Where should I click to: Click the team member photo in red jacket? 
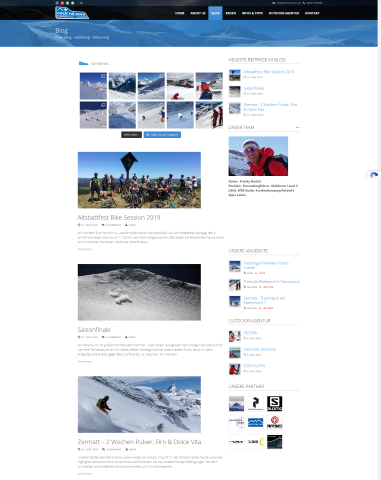point(258,156)
